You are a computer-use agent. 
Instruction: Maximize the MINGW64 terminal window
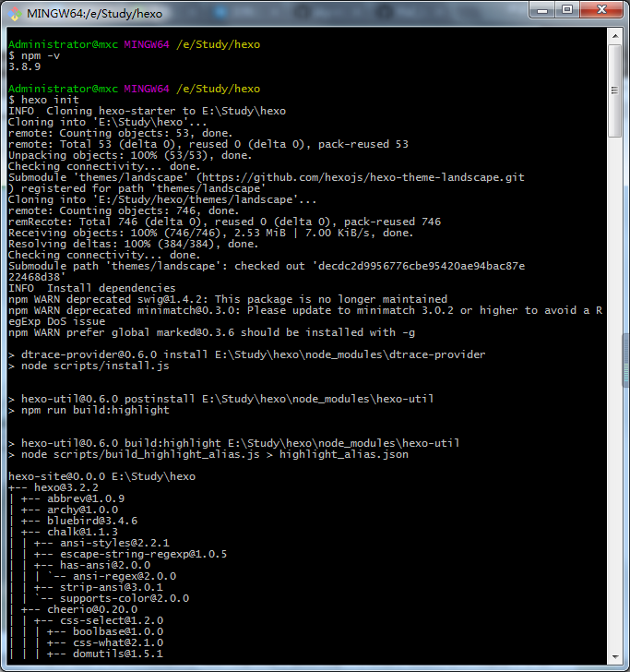(565, 10)
